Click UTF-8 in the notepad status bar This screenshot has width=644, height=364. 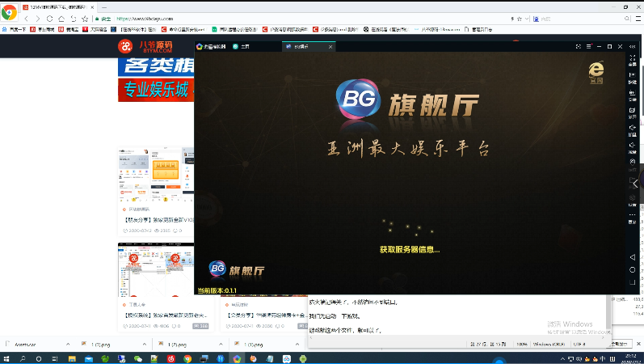pos(579,344)
